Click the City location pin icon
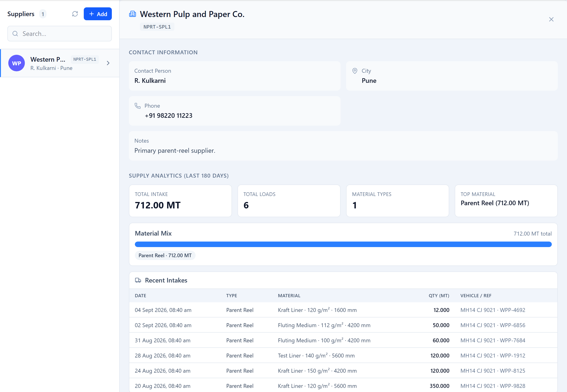Image resolution: width=567 pixels, height=392 pixels. [355, 71]
